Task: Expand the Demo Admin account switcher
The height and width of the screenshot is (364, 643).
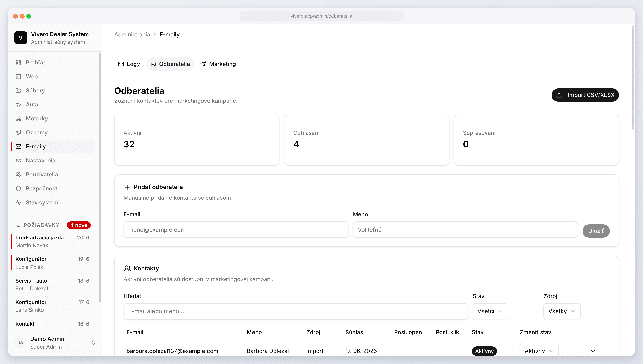Action: tap(93, 342)
